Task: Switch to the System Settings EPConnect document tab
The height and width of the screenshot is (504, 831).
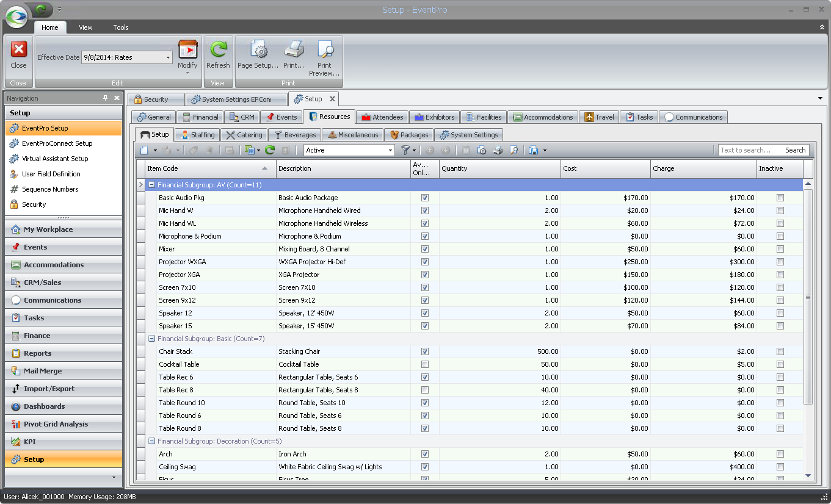Action: (236, 99)
